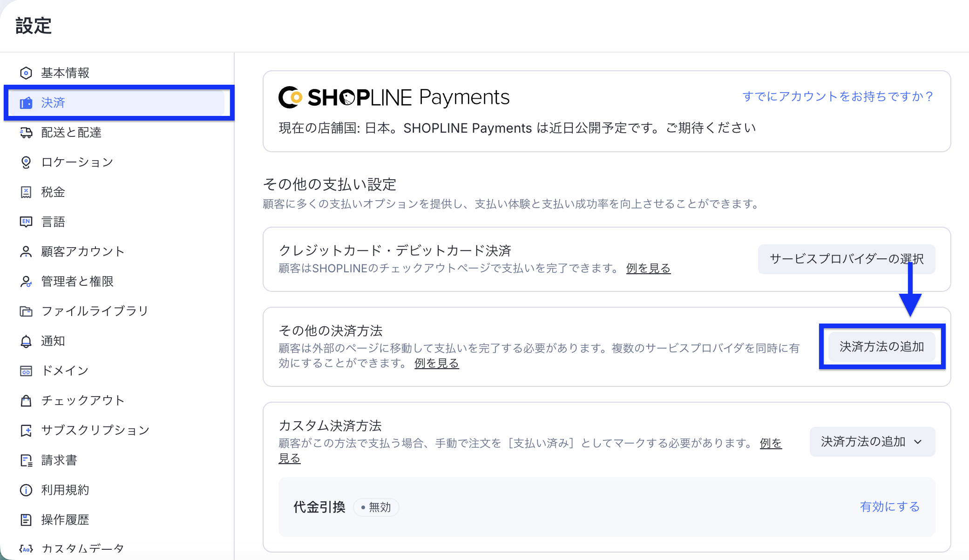Screen dimensions: 969x560
Task: Open the 顧客アカウント settings menu item
Action: point(83,252)
